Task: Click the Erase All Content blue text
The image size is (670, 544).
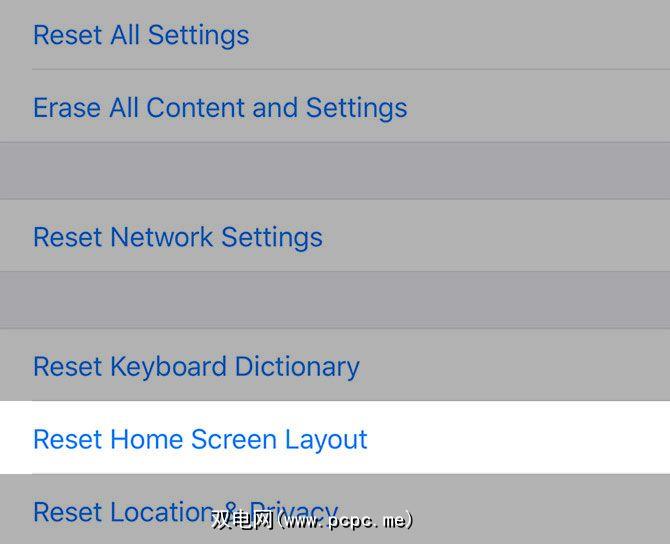Action: (x=220, y=107)
